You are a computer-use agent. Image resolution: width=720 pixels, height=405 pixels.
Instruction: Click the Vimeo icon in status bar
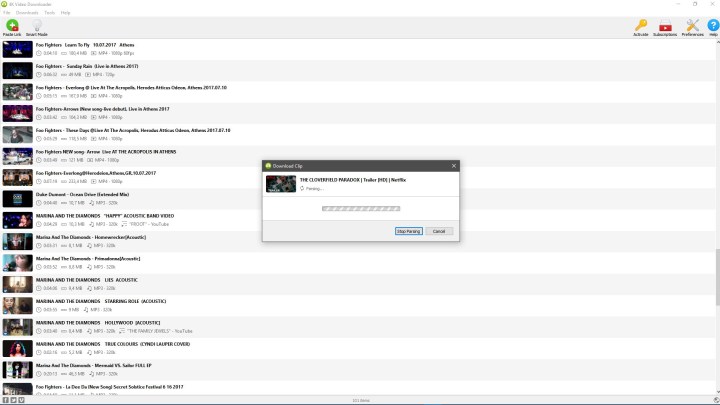tap(21, 400)
